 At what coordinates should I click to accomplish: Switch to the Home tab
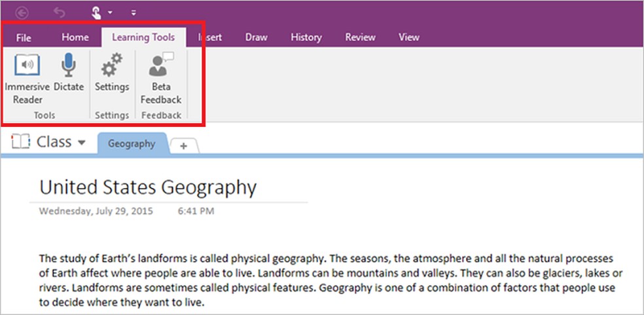75,37
